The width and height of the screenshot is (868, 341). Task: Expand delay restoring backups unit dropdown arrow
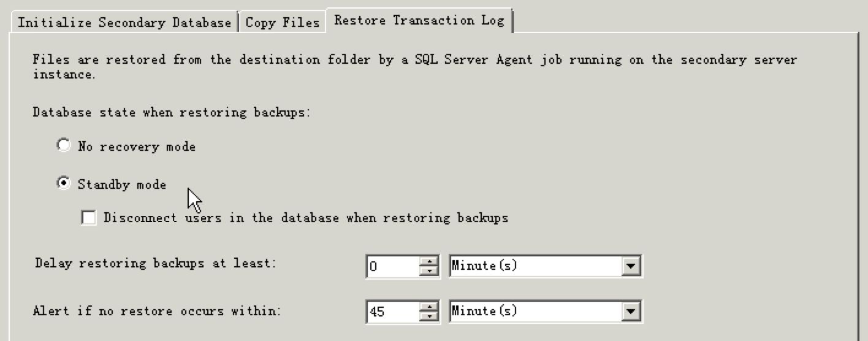[x=631, y=266]
